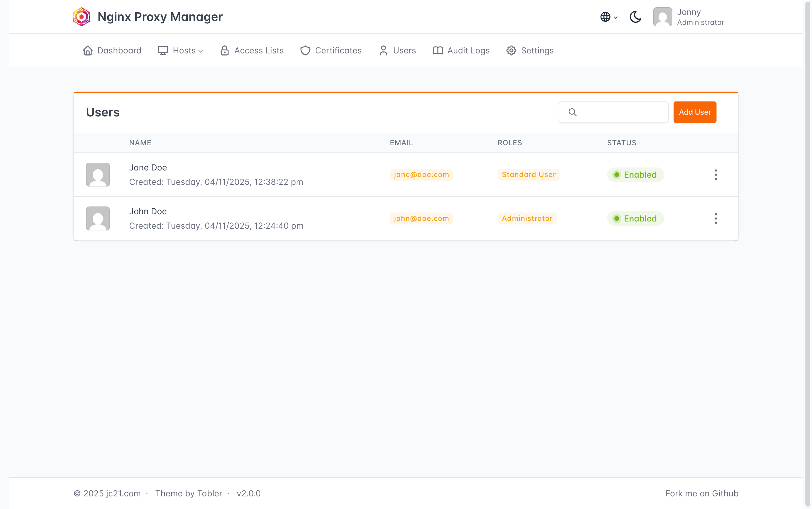The height and width of the screenshot is (509, 812).
Task: Expand the Hosts menu
Action: (180, 50)
